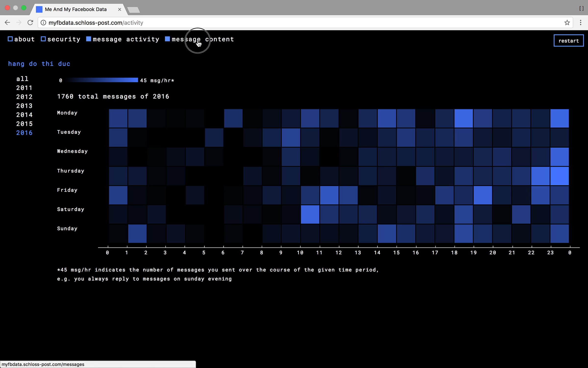Screen dimensions: 588x368
Task: Bookmark page using the star icon
Action: click(567, 23)
